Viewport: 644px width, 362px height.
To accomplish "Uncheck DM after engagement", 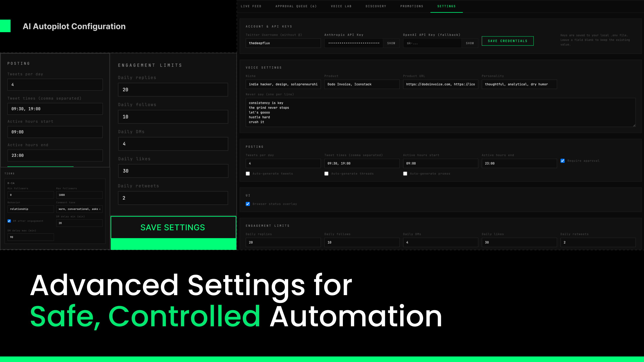I will [x=9, y=221].
